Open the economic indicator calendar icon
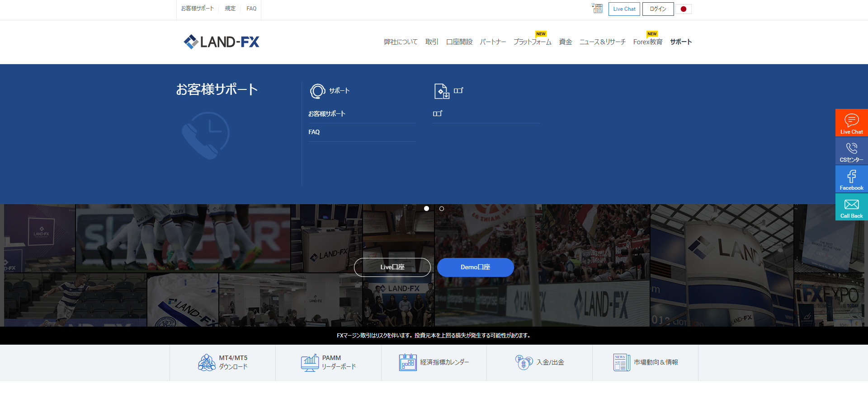 click(x=408, y=362)
